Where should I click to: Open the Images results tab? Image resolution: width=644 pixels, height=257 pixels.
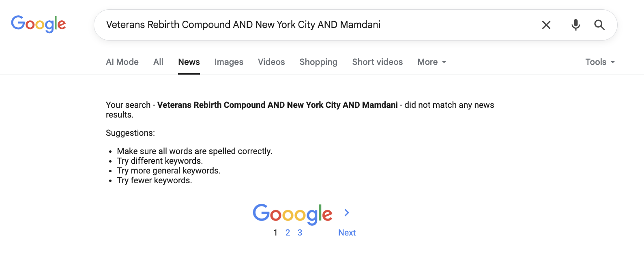(x=229, y=62)
